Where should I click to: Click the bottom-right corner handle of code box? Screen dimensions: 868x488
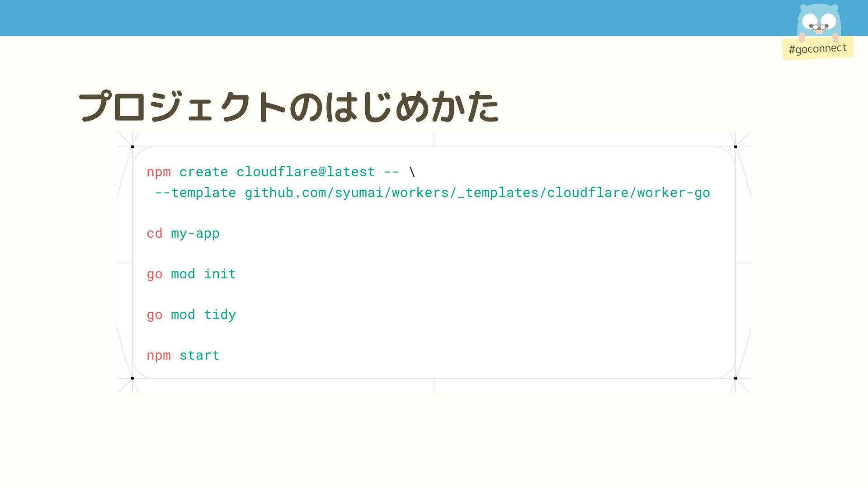tap(736, 378)
